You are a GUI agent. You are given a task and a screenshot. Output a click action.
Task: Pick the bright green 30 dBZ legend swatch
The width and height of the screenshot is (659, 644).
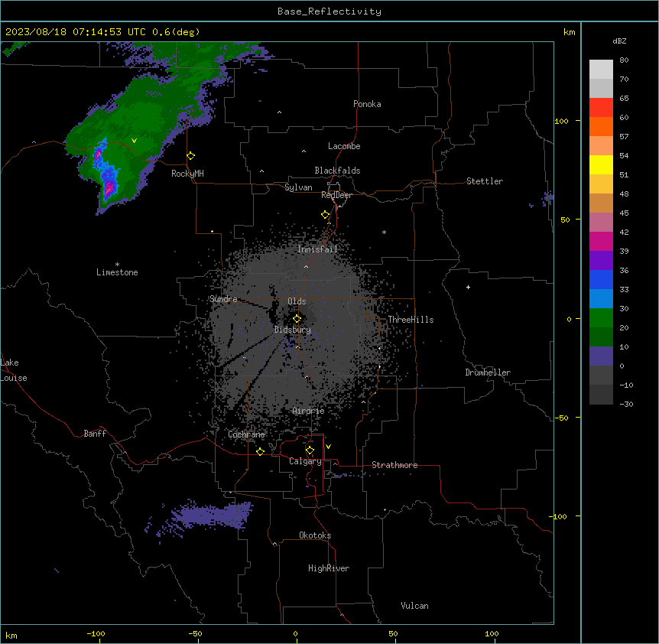click(601, 318)
